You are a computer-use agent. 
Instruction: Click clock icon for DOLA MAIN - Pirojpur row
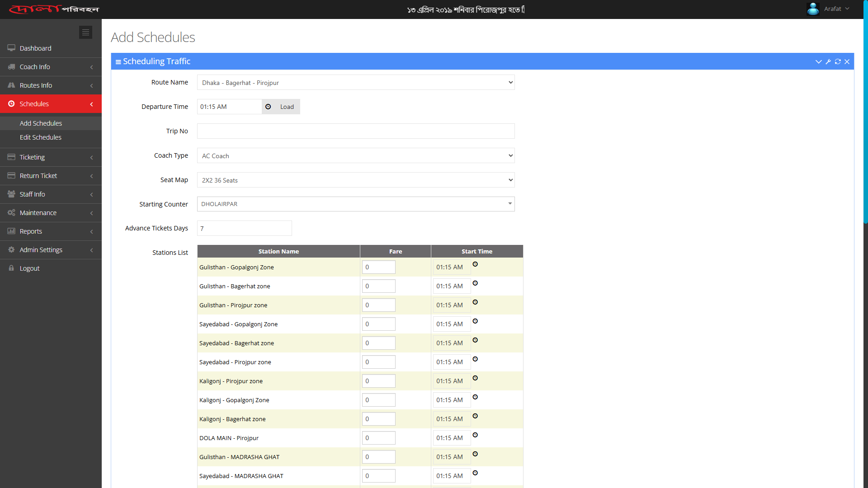475,435
